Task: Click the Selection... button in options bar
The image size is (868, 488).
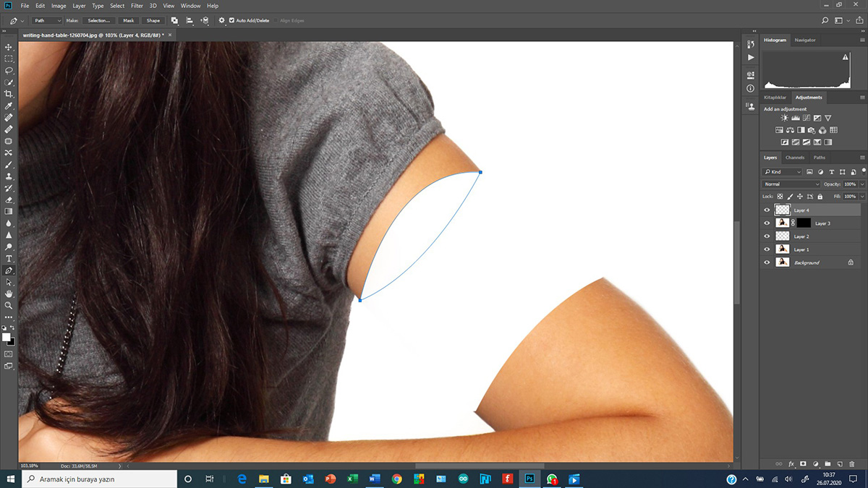Action: [x=98, y=20]
